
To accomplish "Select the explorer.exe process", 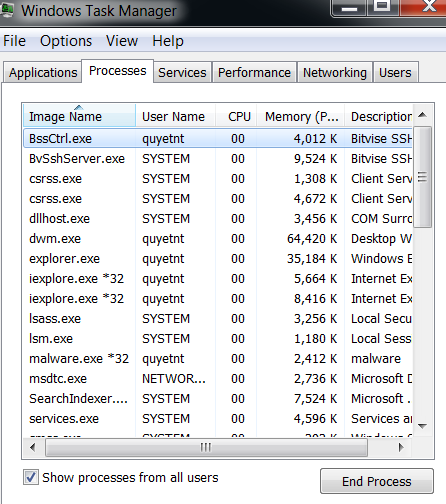I will 218,259.
